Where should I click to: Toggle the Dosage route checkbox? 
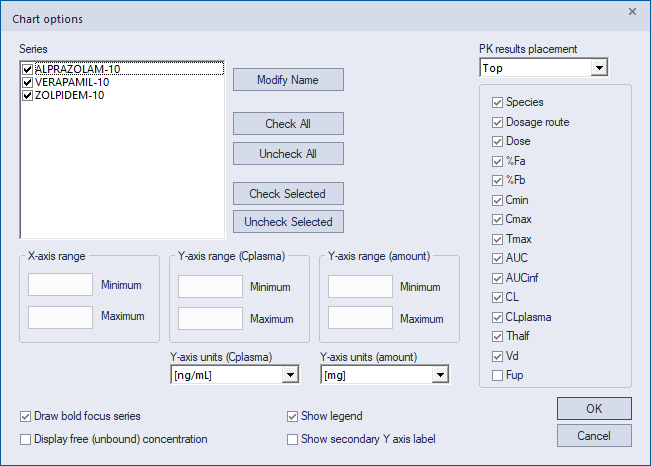pos(497,123)
